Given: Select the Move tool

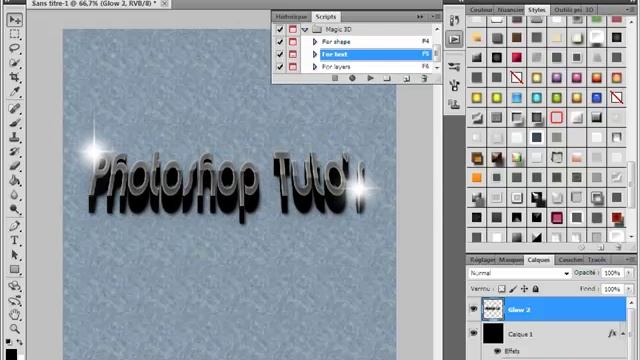Looking at the screenshot, I should pos(15,20).
